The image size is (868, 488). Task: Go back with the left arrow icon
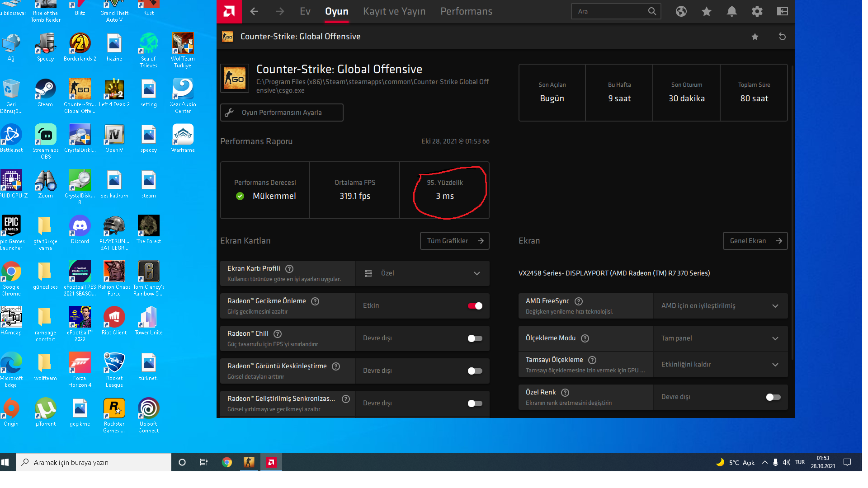pos(255,12)
